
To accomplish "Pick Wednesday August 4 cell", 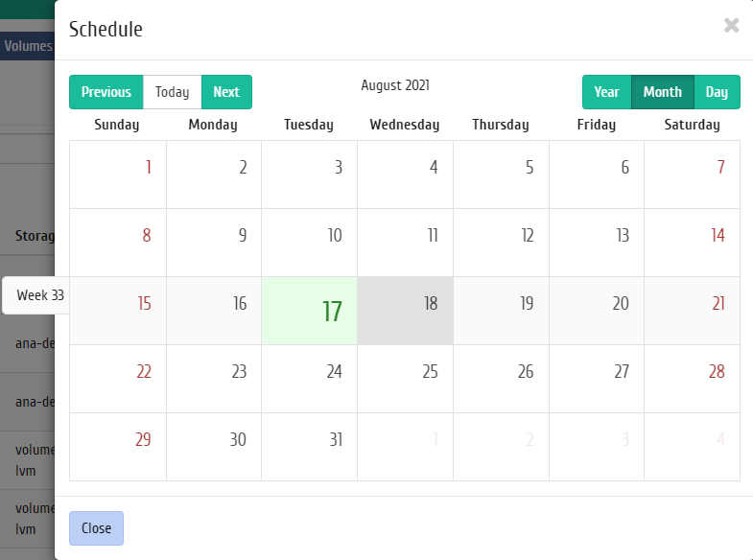I will tap(406, 175).
